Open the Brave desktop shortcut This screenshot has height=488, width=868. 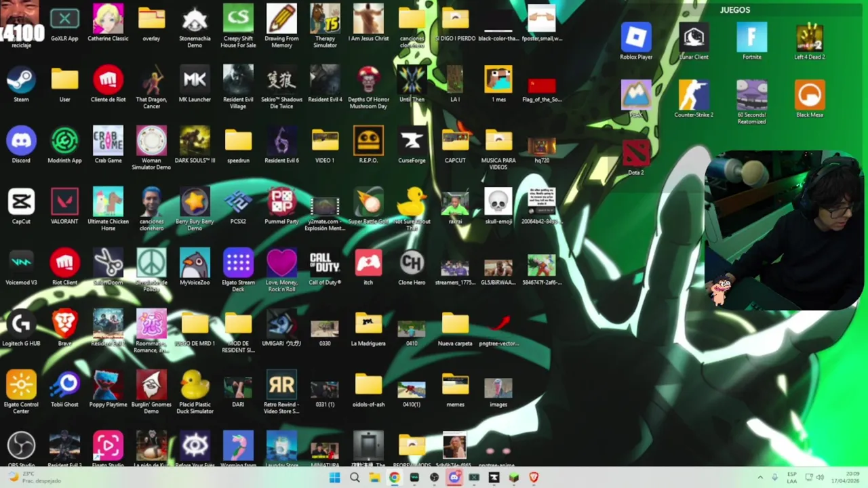(64, 329)
